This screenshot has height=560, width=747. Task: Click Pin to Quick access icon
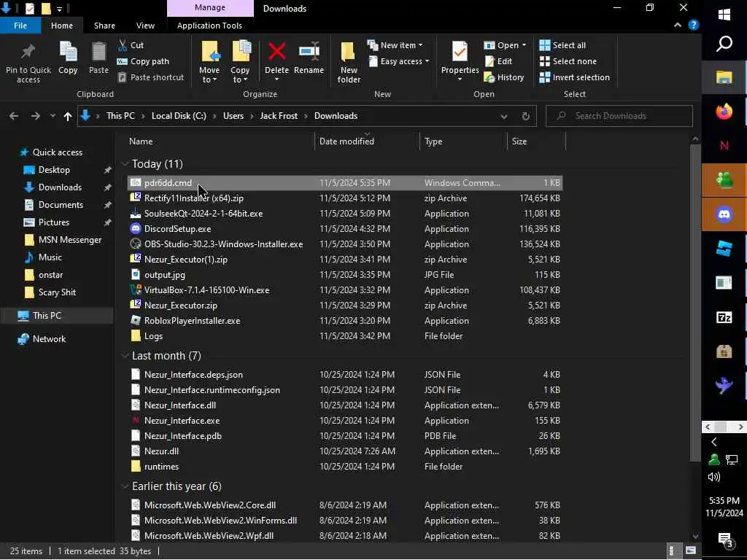pos(28,52)
